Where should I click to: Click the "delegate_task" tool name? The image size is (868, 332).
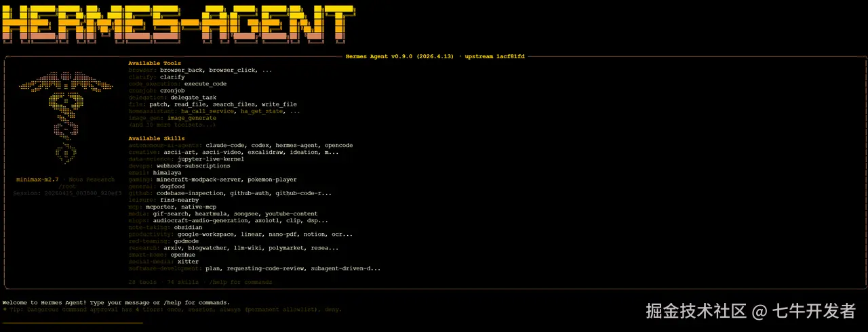coord(193,98)
